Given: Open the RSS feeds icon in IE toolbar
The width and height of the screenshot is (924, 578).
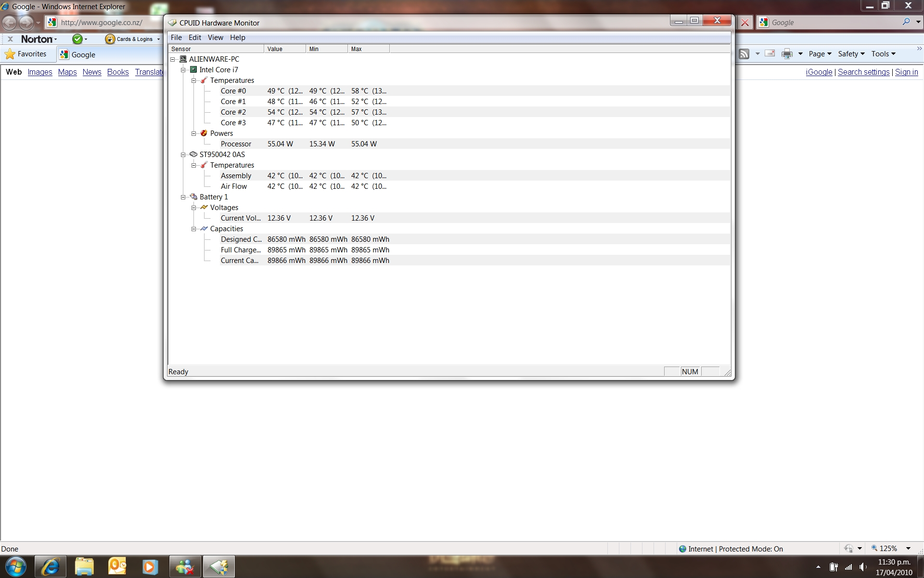Looking at the screenshot, I should [744, 54].
